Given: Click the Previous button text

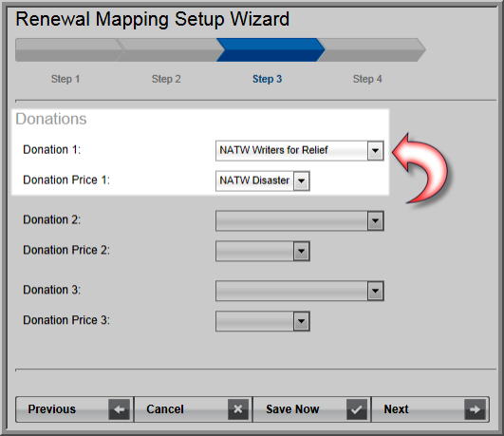Looking at the screenshot, I should pos(52,409).
